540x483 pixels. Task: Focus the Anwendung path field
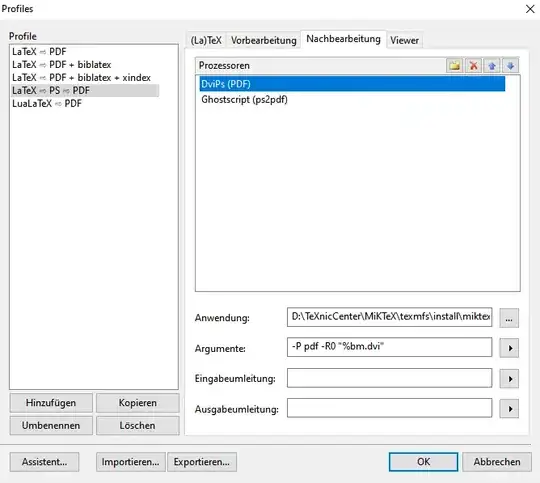(390, 317)
